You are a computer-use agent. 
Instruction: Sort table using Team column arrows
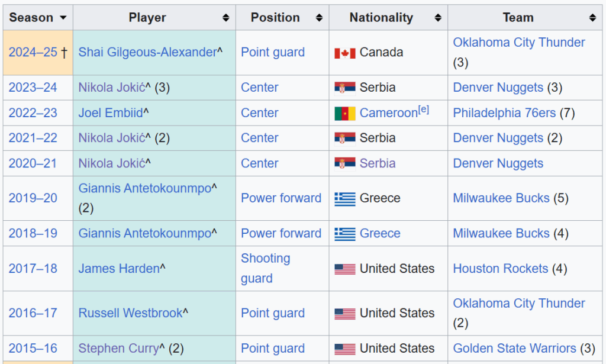[592, 18]
